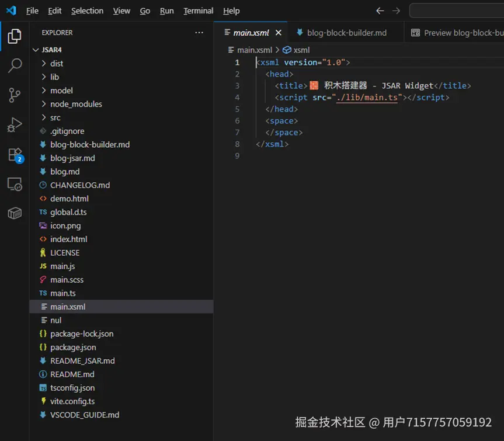Open Extensions view with badge 2
This screenshot has height=441, width=504.
[x=15, y=155]
